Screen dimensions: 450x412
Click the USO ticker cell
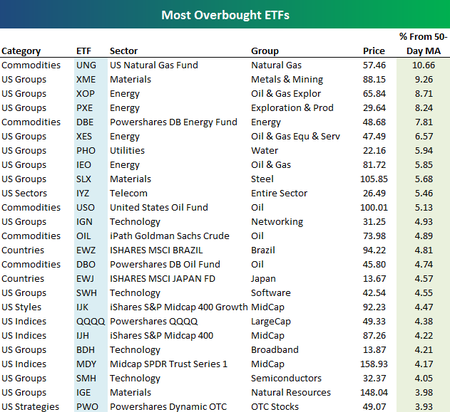pos(85,208)
